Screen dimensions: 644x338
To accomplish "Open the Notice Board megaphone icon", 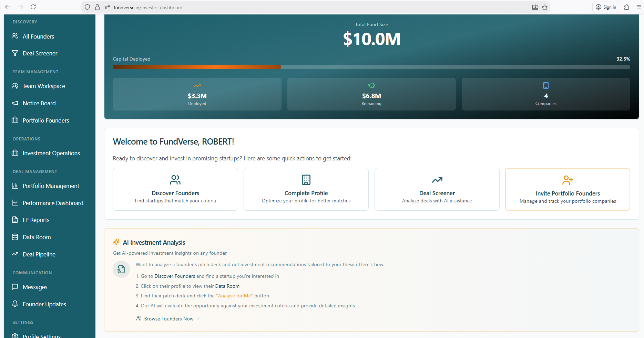I will click(x=15, y=103).
